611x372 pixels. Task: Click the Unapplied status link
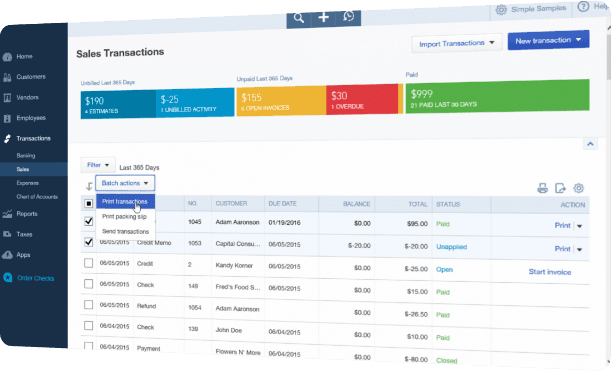tap(451, 247)
